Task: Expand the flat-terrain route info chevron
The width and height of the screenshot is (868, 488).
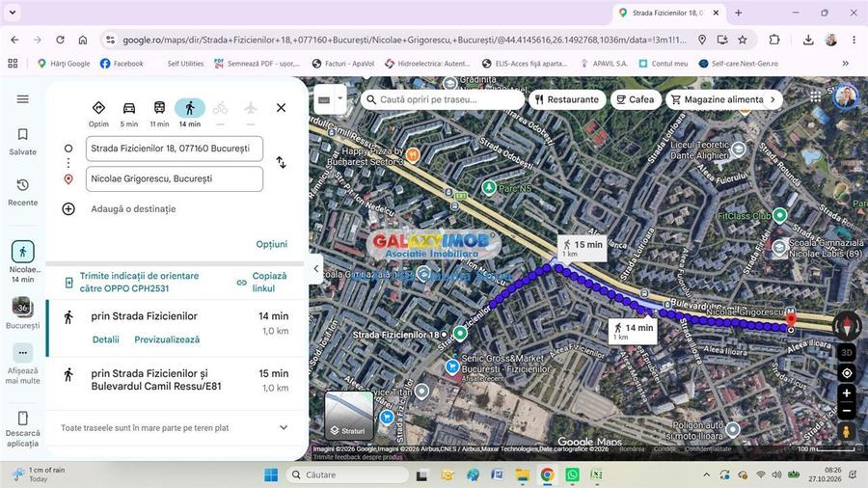Action: 284,427
